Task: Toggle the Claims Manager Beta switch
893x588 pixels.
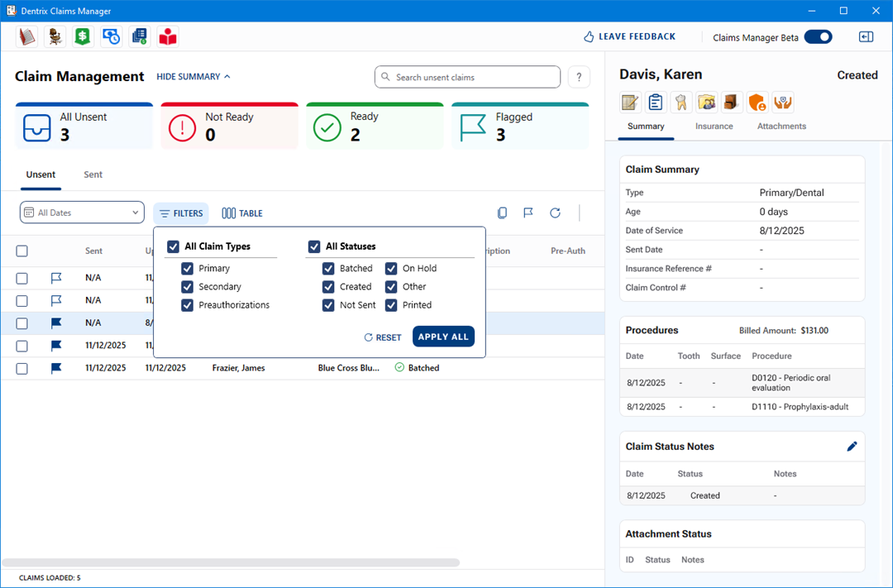Action: (818, 36)
